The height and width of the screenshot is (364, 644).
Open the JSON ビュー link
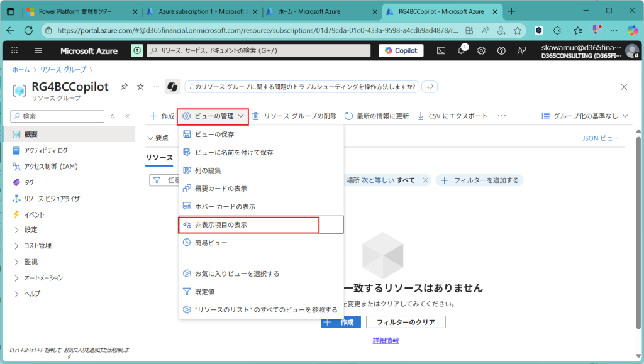(601, 138)
